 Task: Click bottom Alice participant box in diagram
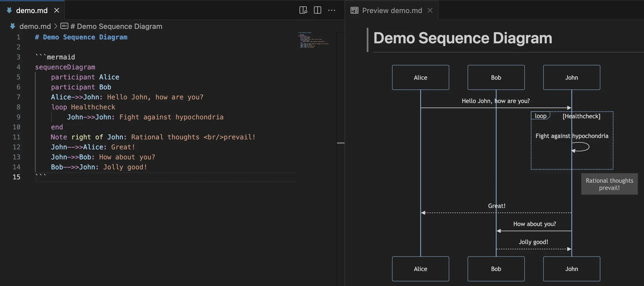click(x=421, y=269)
